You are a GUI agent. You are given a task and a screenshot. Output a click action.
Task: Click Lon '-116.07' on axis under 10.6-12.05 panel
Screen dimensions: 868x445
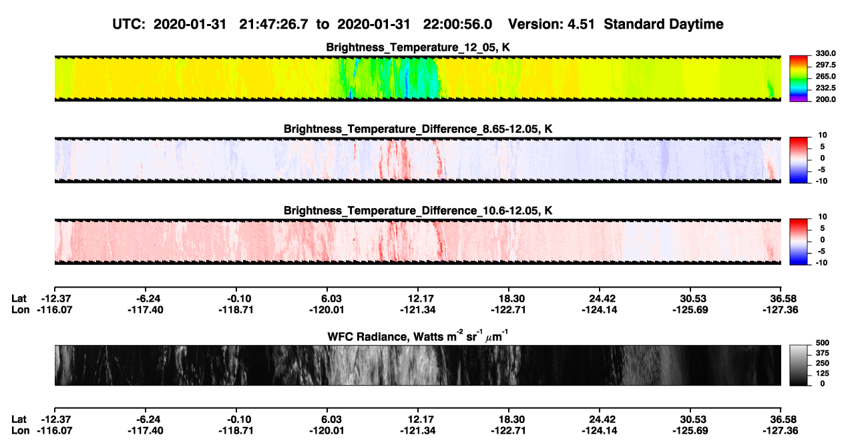point(55,310)
